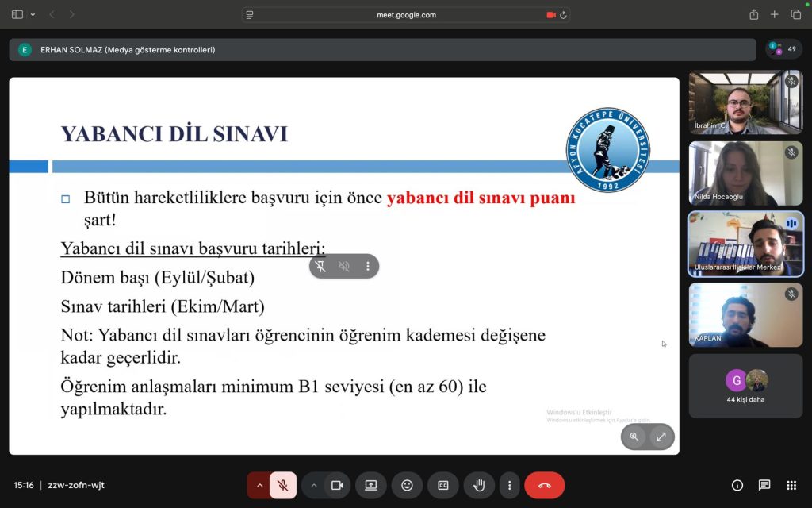
Task: Expand video settings arrow beside the camera
Action: pos(314,485)
